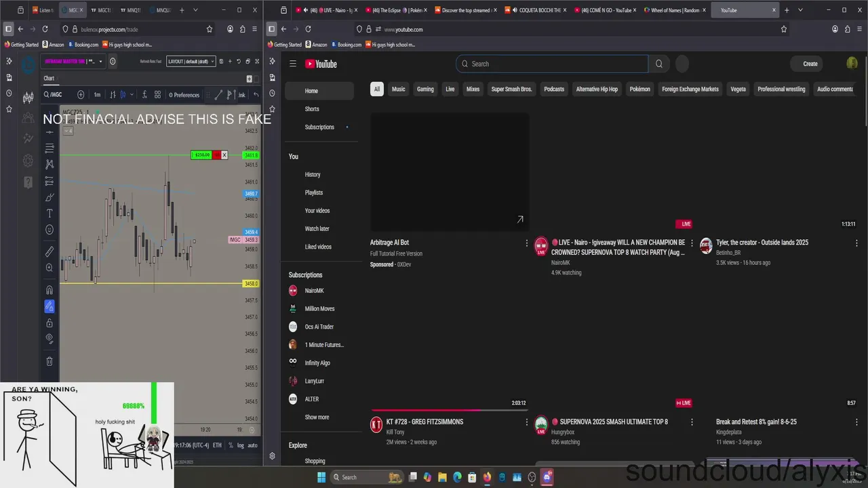
Task: Select the trend line quick tool
Action: (219, 95)
